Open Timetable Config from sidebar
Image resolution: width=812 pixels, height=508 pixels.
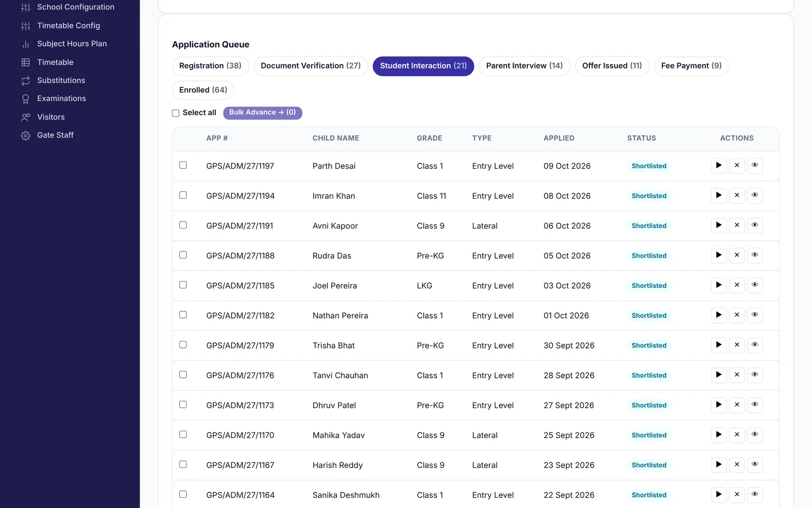[60, 25]
